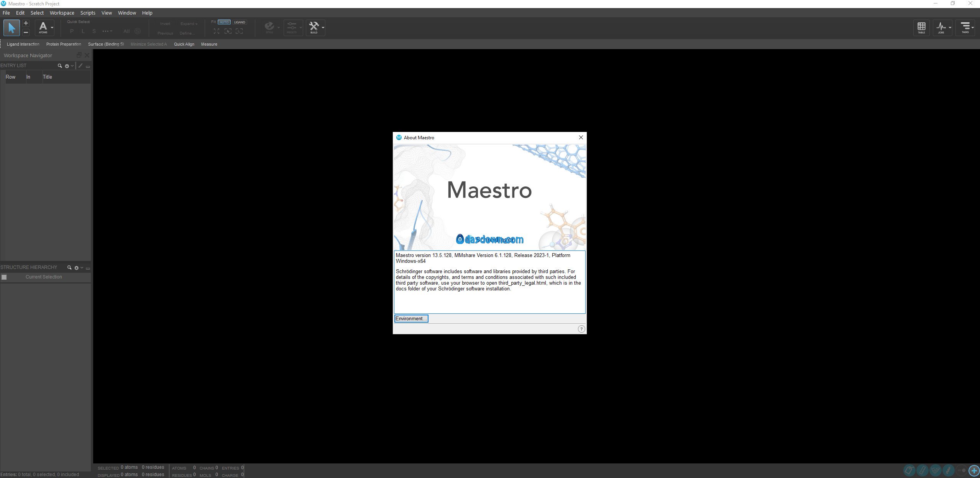Search the Structure Hierarchy
This screenshot has width=980, height=478.
(69, 267)
